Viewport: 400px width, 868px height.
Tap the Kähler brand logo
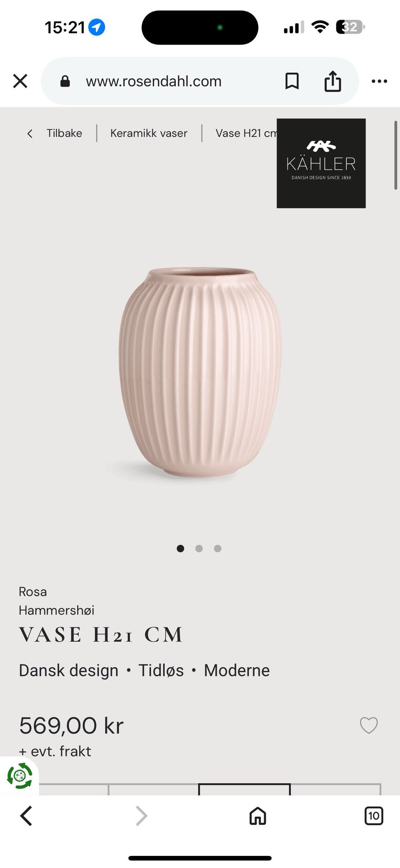click(321, 163)
